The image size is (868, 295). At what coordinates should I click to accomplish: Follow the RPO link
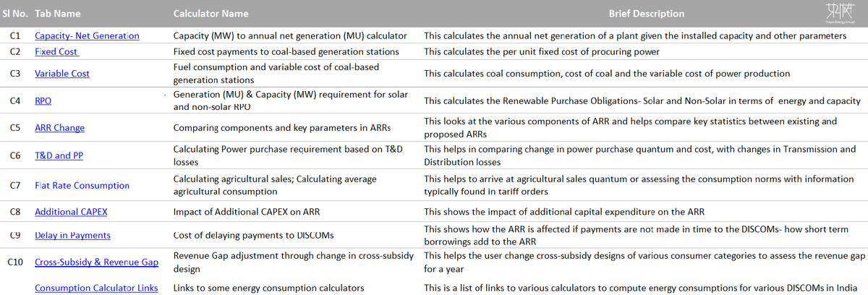43,101
